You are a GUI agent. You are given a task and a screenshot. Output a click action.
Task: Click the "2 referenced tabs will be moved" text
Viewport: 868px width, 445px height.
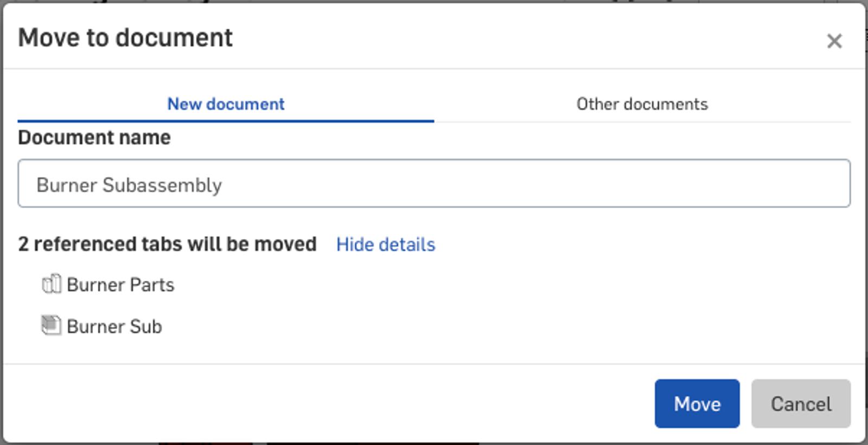(x=167, y=244)
